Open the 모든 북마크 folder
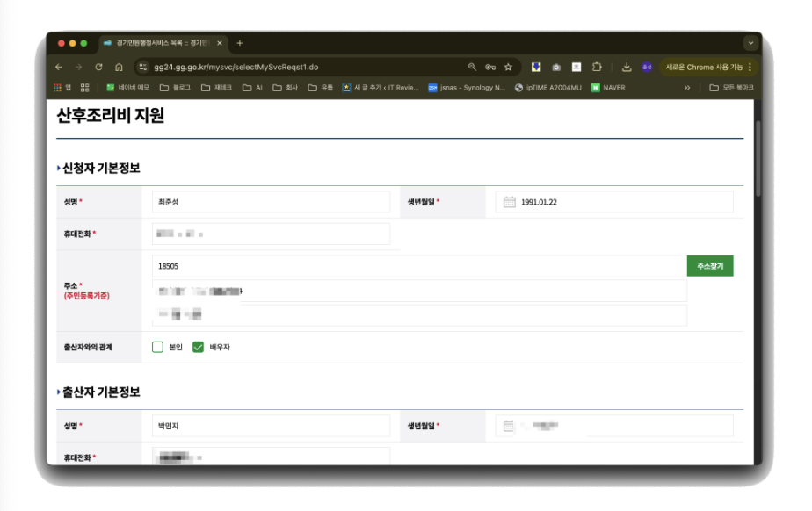 tap(731, 88)
